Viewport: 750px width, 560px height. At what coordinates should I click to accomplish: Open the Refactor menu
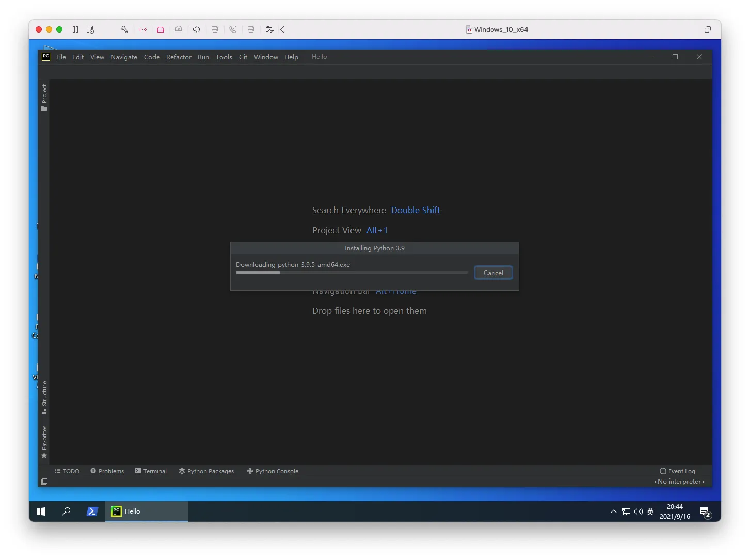coord(179,57)
